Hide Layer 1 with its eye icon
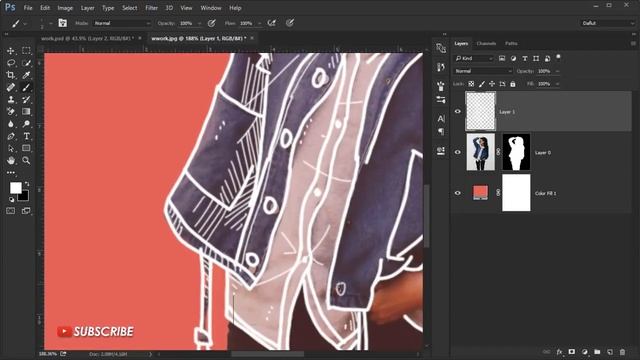 coord(458,111)
